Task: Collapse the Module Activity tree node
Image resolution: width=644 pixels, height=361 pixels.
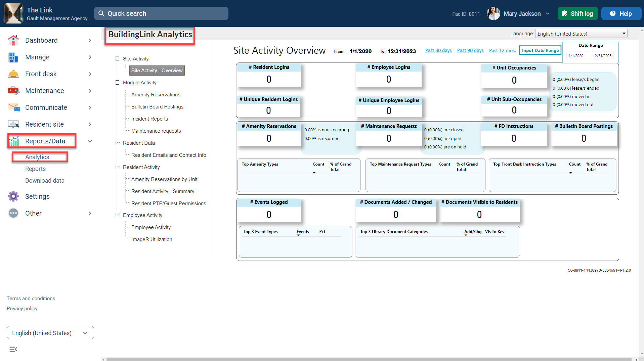Action: click(118, 82)
